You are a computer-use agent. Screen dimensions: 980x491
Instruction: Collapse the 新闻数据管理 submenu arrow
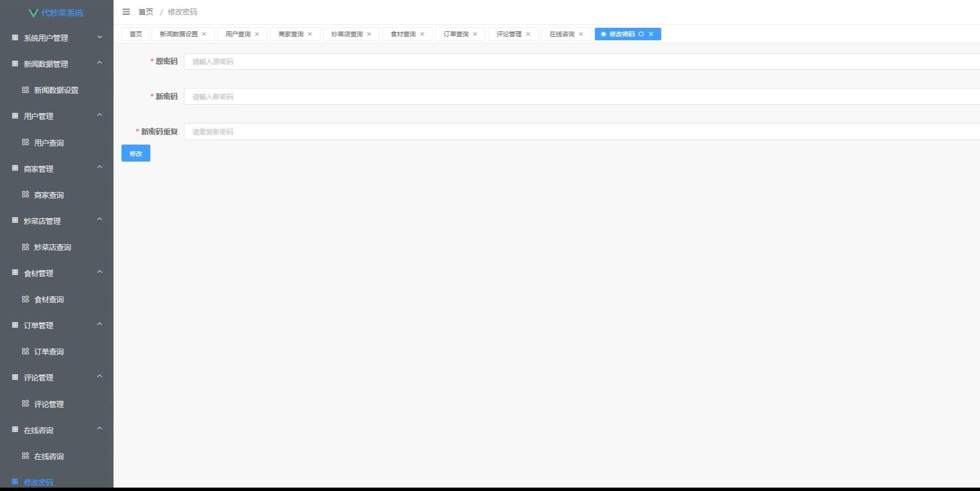pyautogui.click(x=100, y=63)
